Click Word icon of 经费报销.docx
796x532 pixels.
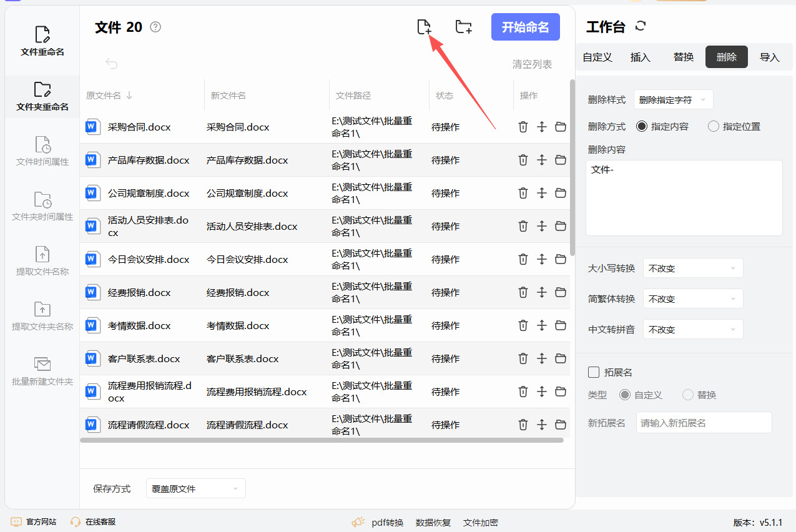point(92,292)
